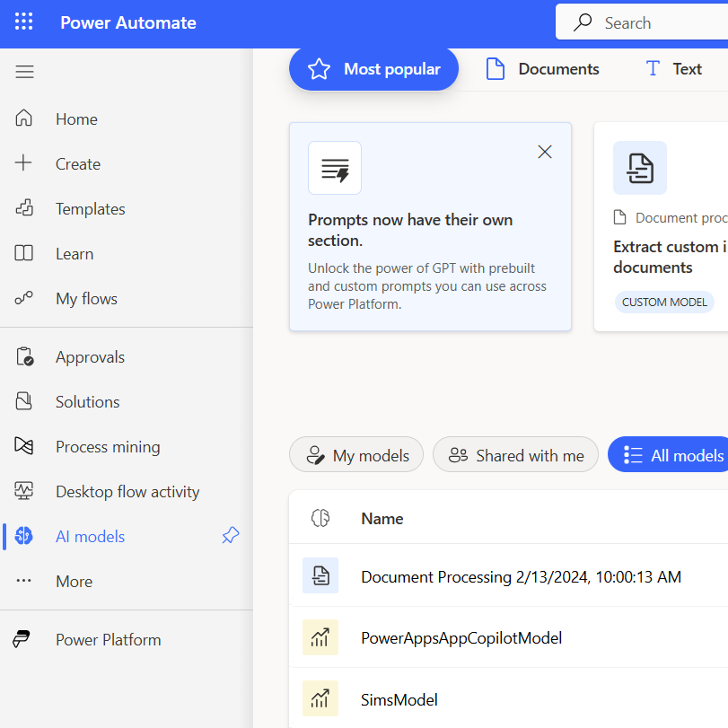The height and width of the screenshot is (728, 728).
Task: Click the Templates puzzle icon
Action: coord(24,208)
